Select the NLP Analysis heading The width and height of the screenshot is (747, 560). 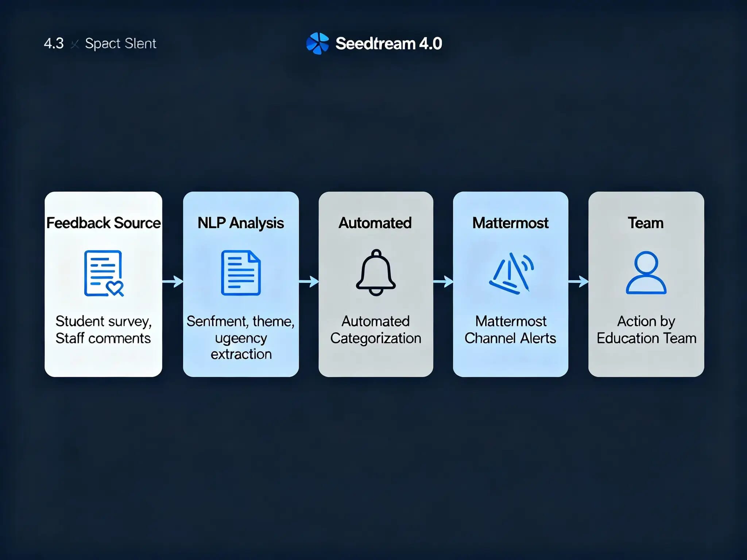point(240,223)
